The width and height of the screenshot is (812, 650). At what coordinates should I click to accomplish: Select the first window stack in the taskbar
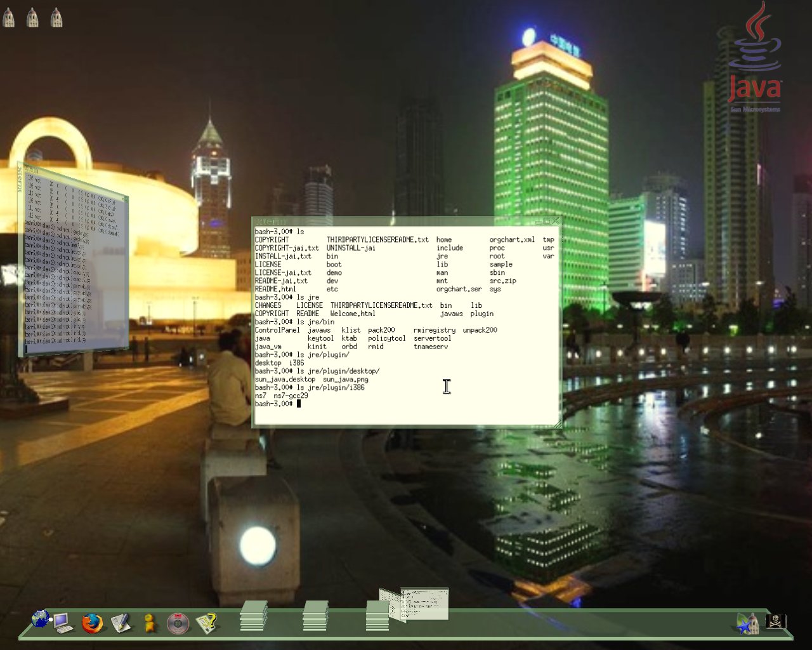[x=254, y=616]
